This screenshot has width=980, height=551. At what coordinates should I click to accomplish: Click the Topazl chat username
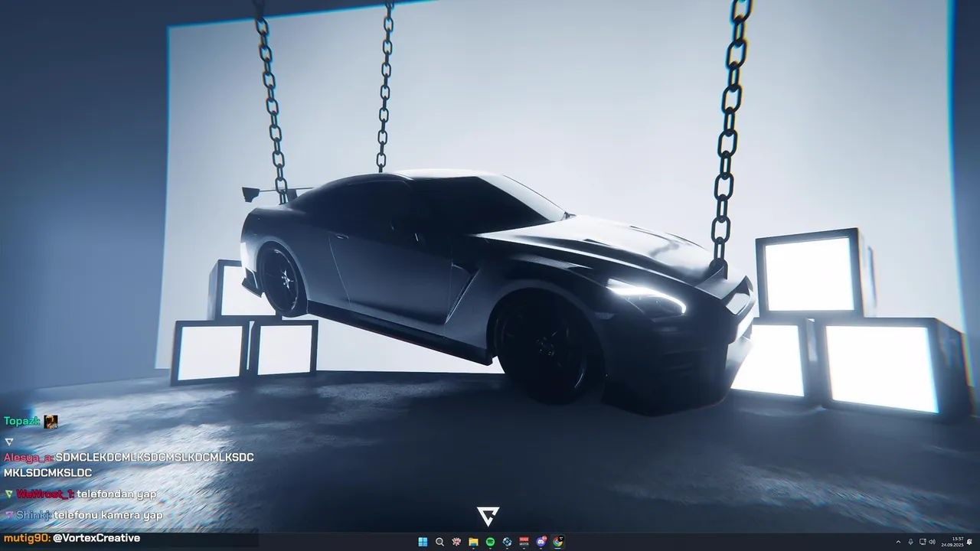[x=21, y=421]
